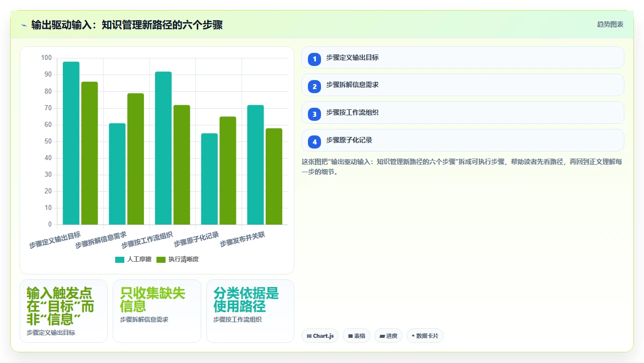The height and width of the screenshot is (363, 644).
Task: Open the card 输入触发点在"目标"而非"信息"
Action: [x=63, y=311]
